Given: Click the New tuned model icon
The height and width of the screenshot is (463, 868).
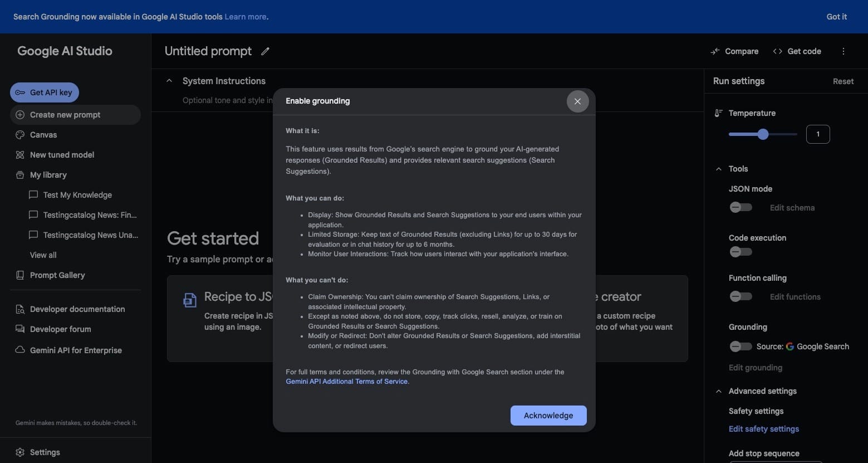Looking at the screenshot, I should pyautogui.click(x=19, y=154).
